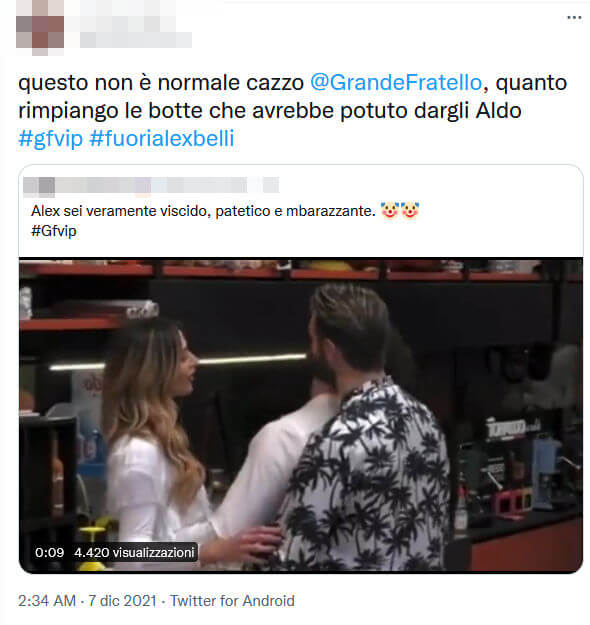This screenshot has height=625, width=590.
Task: Open the #gfvip hashtag in main tweet
Action: coord(51,139)
